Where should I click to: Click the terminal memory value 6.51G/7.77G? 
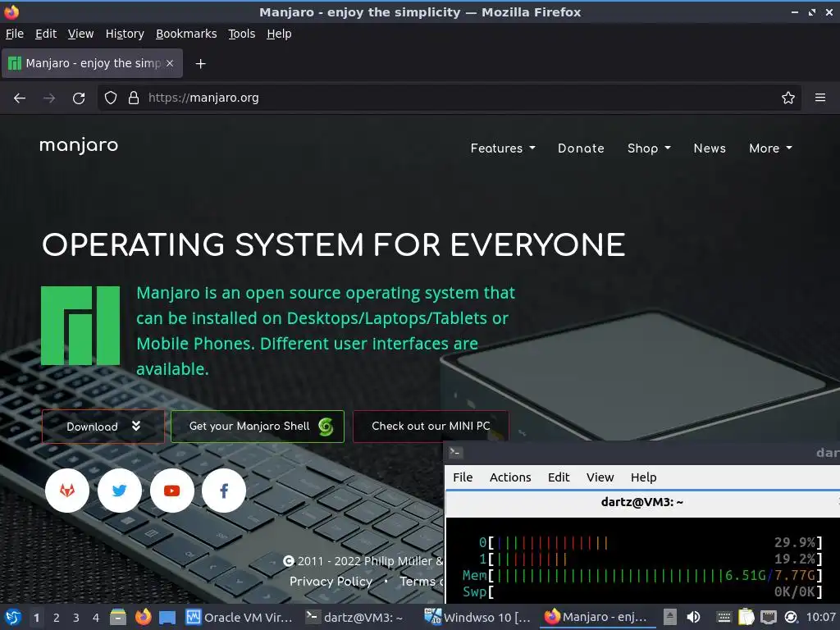pyautogui.click(x=769, y=575)
